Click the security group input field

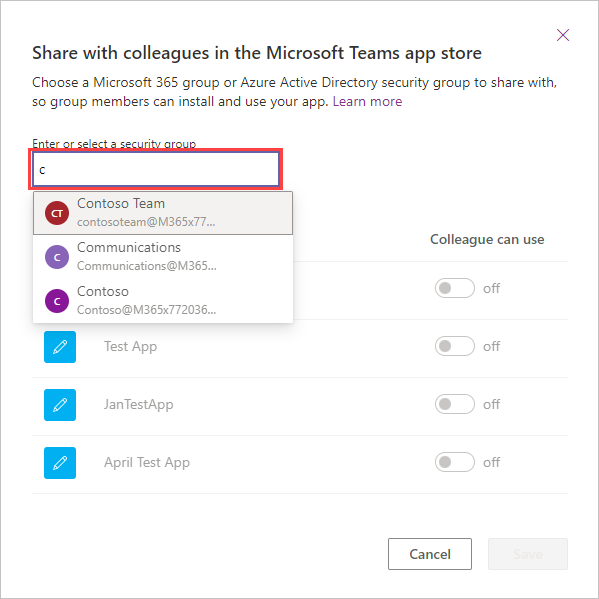(155, 169)
